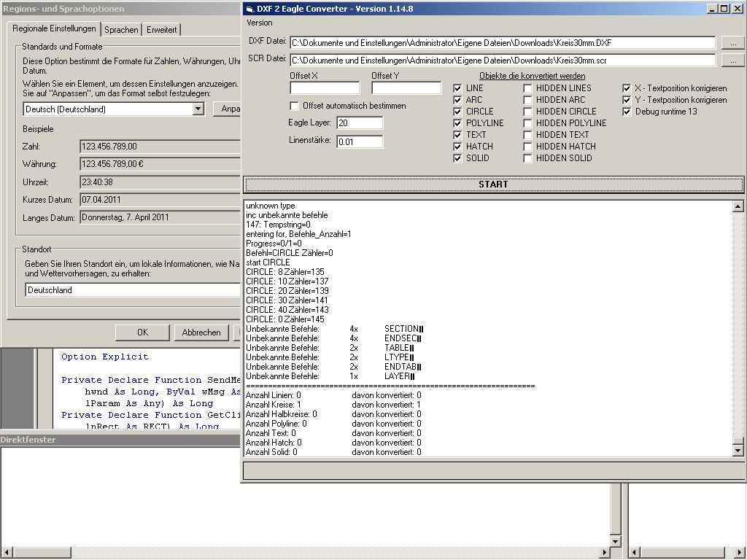Select the Regionale Einstellungen tab

(54, 28)
